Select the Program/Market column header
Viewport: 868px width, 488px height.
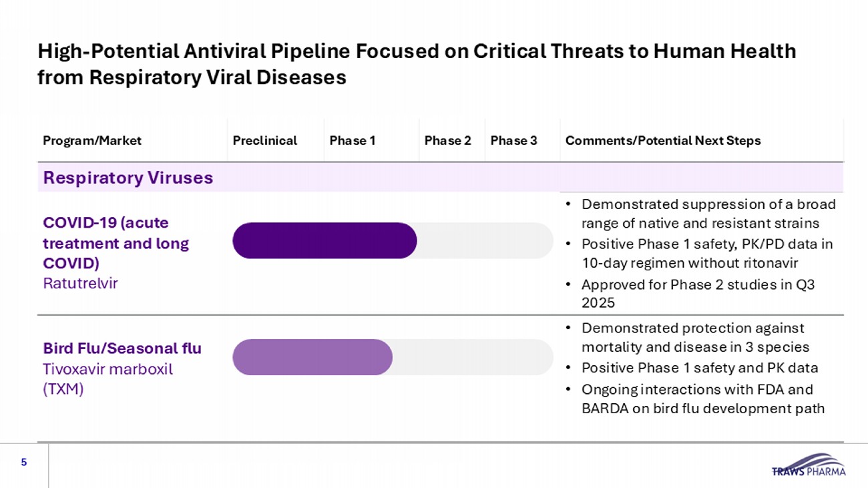[92, 141]
